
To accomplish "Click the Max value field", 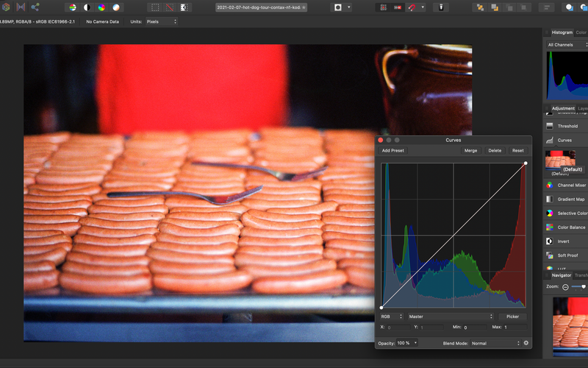I will click(x=515, y=328).
